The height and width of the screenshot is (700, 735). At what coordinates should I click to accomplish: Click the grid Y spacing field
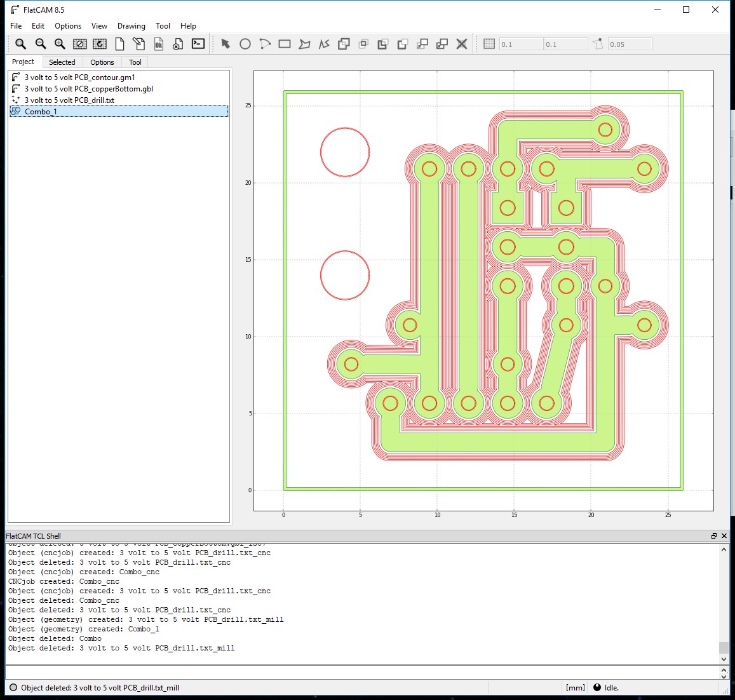coord(566,44)
